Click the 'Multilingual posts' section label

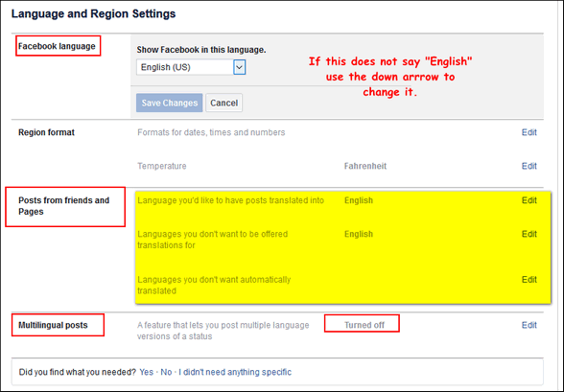(x=53, y=325)
